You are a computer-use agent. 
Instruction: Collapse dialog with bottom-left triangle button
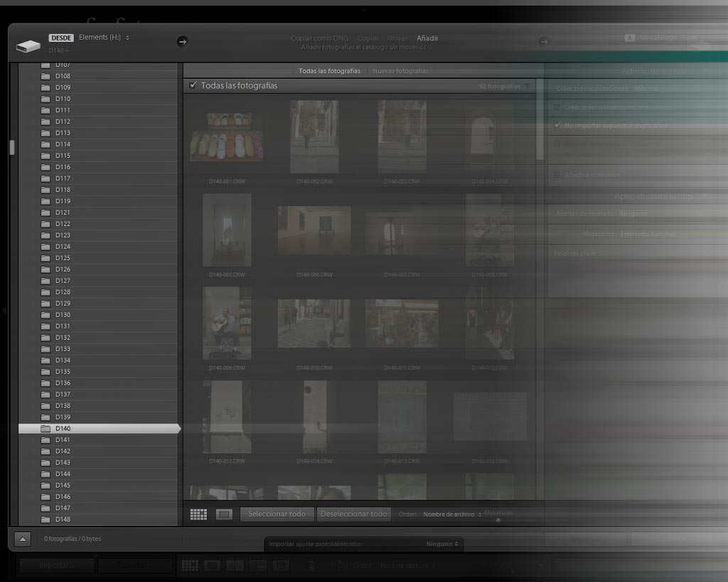pos(22,539)
